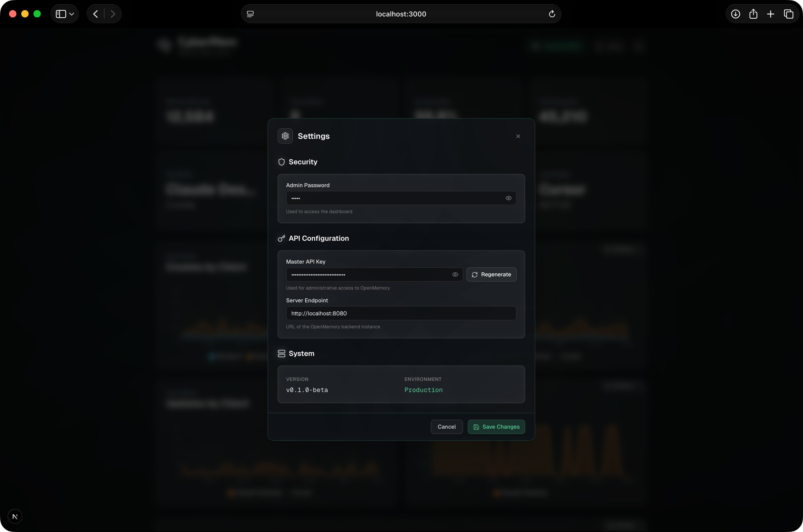Screen dimensions: 803x532
Task: Click the Security shield icon
Action: coord(282,162)
